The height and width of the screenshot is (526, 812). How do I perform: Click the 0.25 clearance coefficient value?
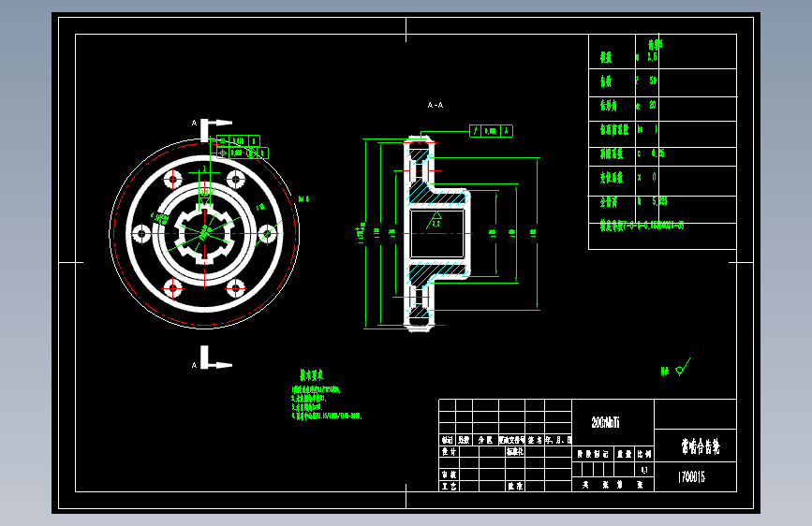(x=657, y=153)
